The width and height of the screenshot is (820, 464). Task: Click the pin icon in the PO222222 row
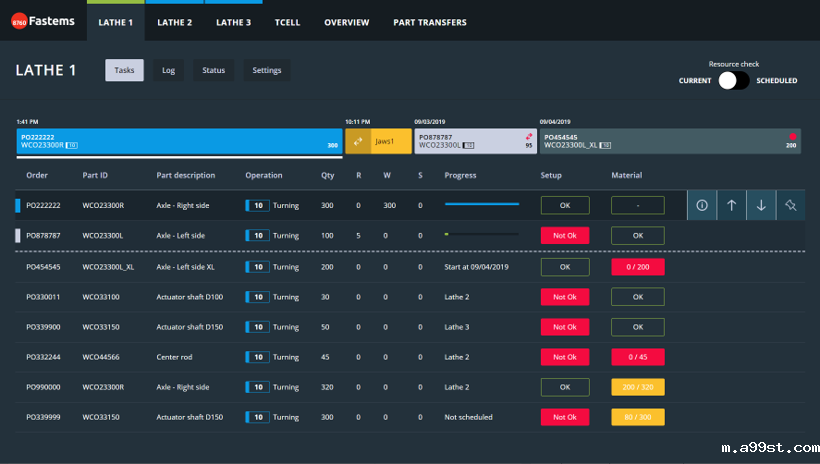[x=790, y=205]
